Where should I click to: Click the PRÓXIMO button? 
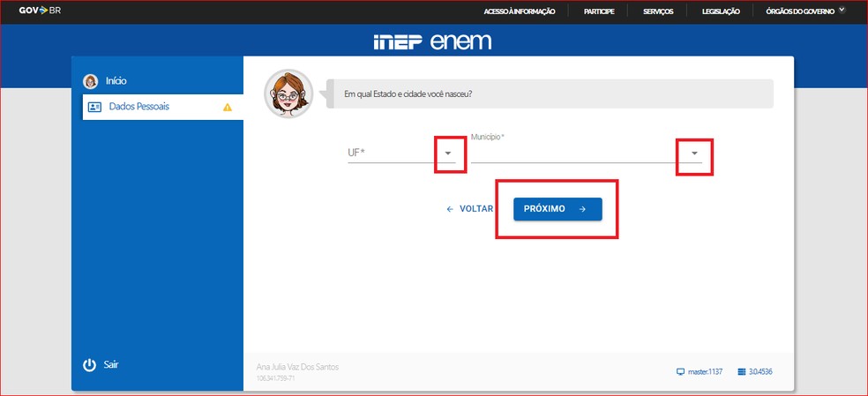pyautogui.click(x=557, y=209)
